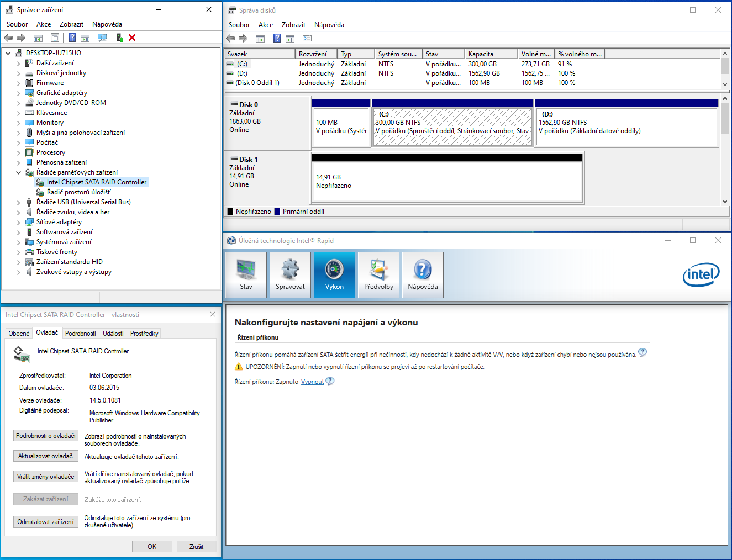Go back using the arrow in Správce zařízení toolbar
This screenshot has width=732, height=560.
pyautogui.click(x=8, y=38)
